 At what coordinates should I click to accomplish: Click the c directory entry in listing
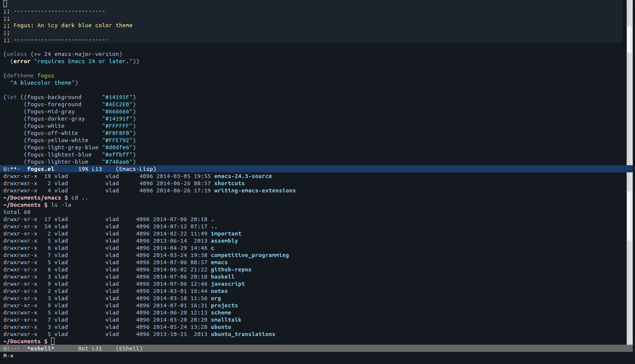click(x=212, y=248)
